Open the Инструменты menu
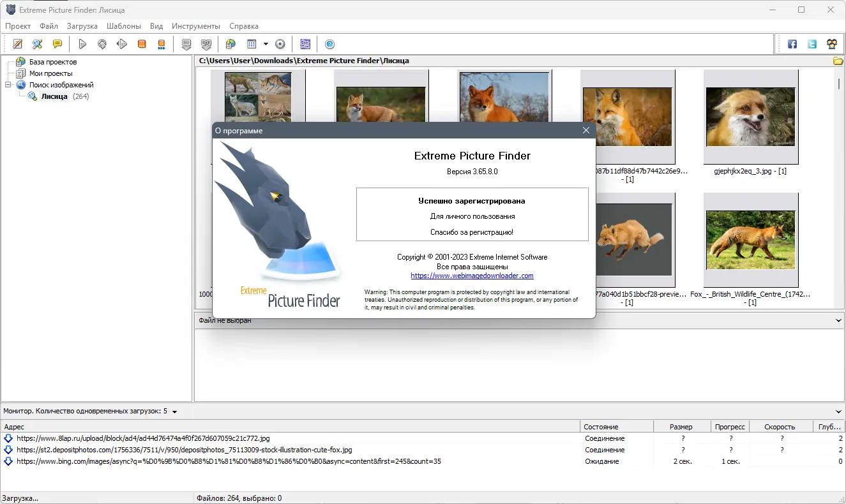 pyautogui.click(x=195, y=26)
